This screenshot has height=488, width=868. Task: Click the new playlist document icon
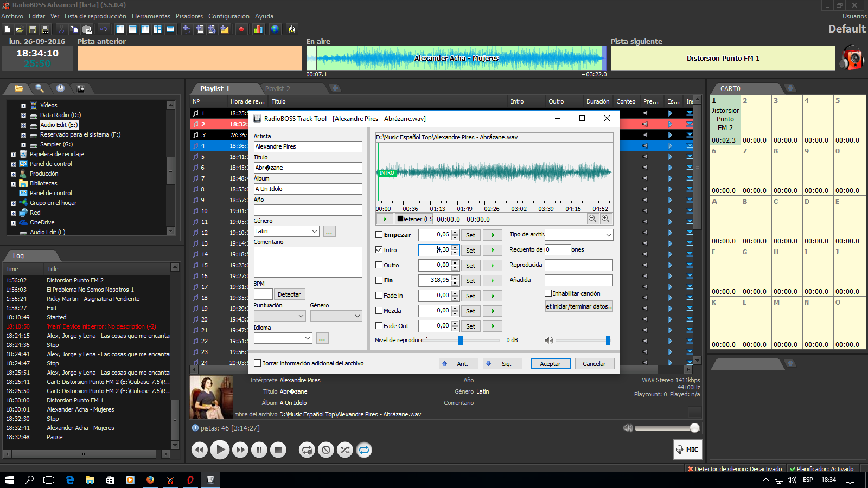(x=7, y=29)
